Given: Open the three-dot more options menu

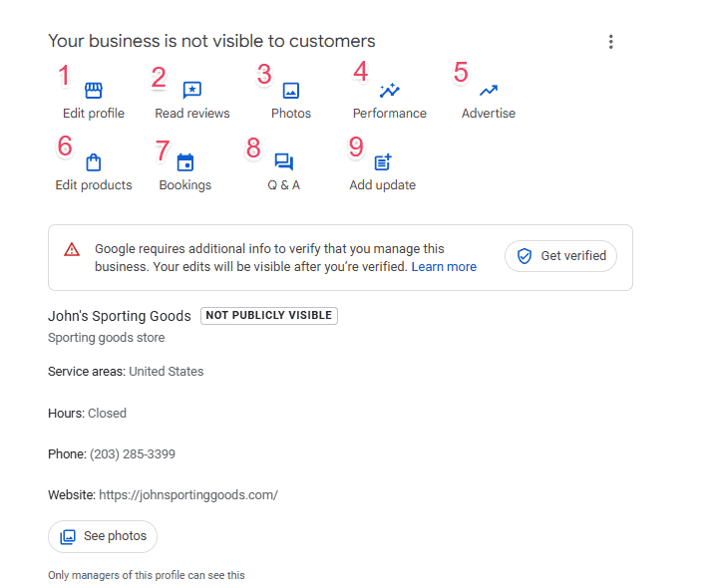Looking at the screenshot, I should [611, 42].
